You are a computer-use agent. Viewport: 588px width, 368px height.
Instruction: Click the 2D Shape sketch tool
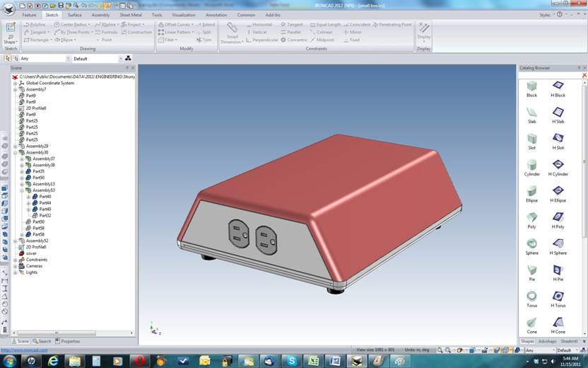10,33
